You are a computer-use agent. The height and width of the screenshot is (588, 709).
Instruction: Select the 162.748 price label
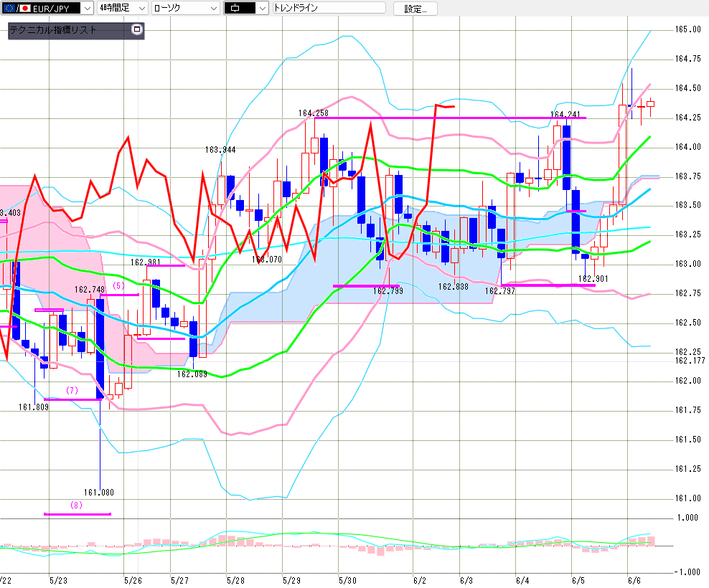(x=90, y=290)
